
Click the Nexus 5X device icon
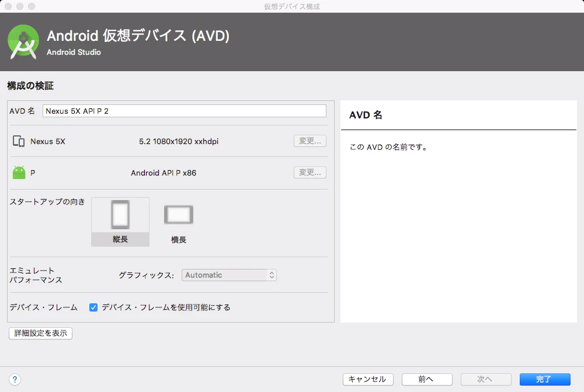[x=19, y=141]
